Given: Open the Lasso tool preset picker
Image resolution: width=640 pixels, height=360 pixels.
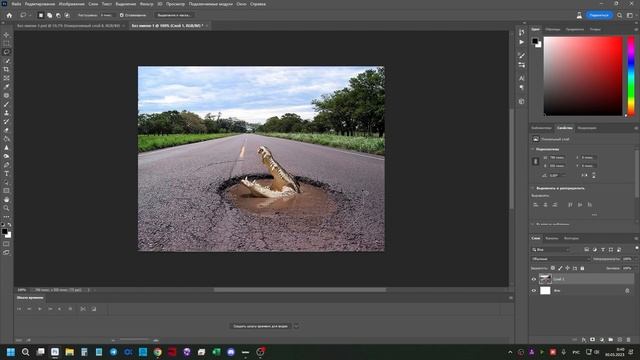Looking at the screenshot, I should [x=24, y=15].
